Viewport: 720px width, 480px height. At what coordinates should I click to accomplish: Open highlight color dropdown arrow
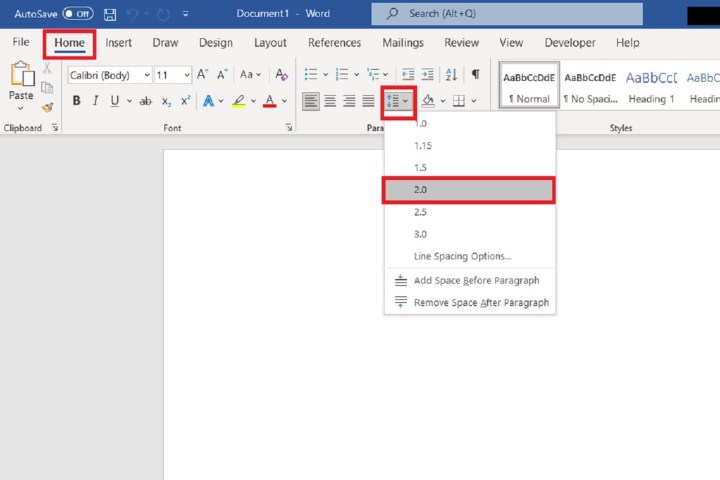(253, 101)
